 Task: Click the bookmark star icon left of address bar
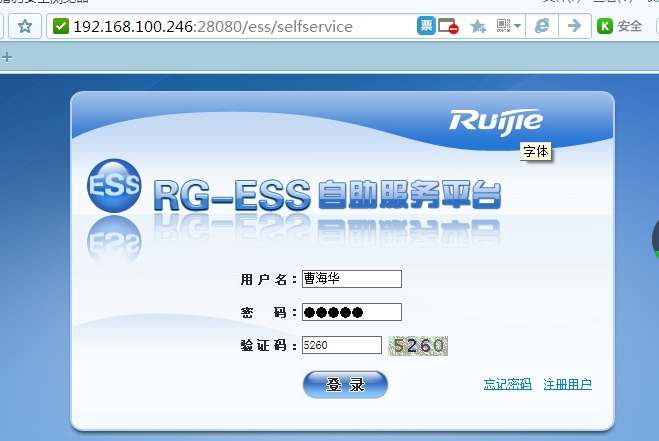(25, 26)
